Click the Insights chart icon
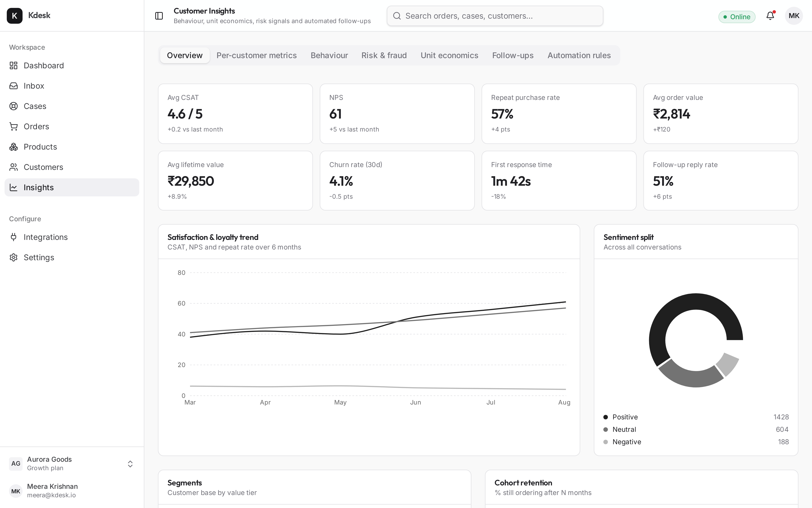This screenshot has width=812, height=508. [x=13, y=187]
